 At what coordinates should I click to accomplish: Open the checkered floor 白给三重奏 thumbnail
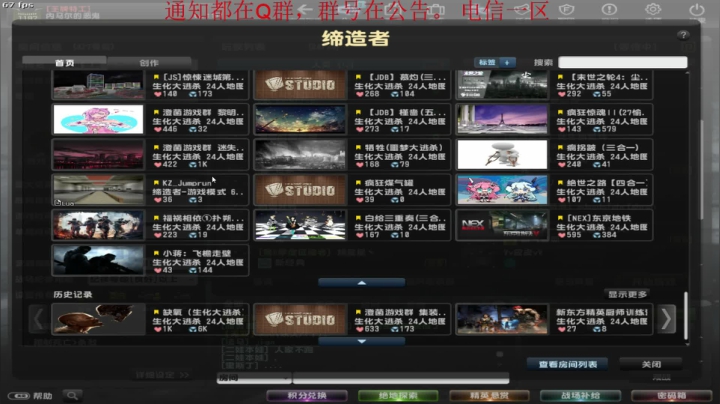click(x=300, y=225)
